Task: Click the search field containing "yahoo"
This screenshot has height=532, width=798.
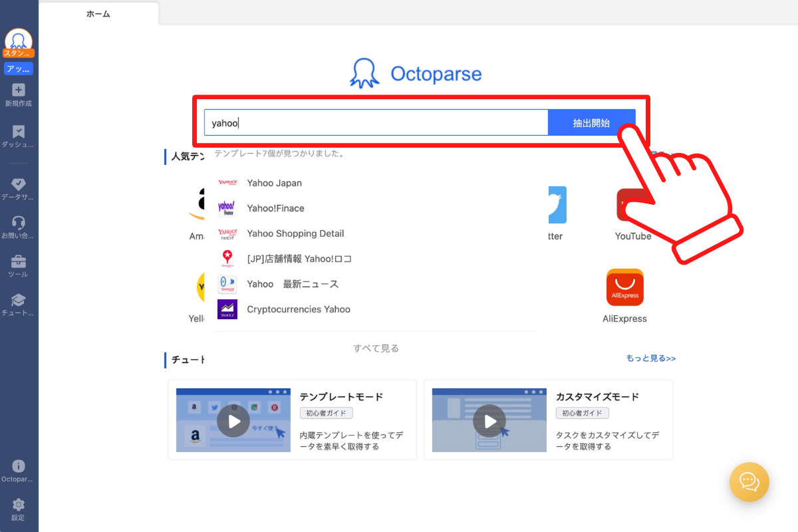Action: coord(376,122)
